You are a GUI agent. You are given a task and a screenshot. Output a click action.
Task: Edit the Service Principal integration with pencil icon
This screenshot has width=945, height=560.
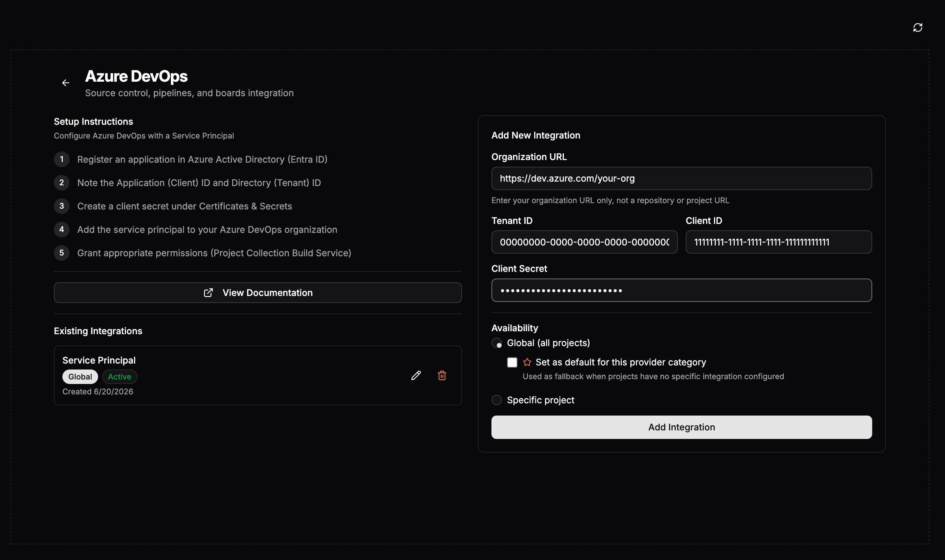(416, 375)
